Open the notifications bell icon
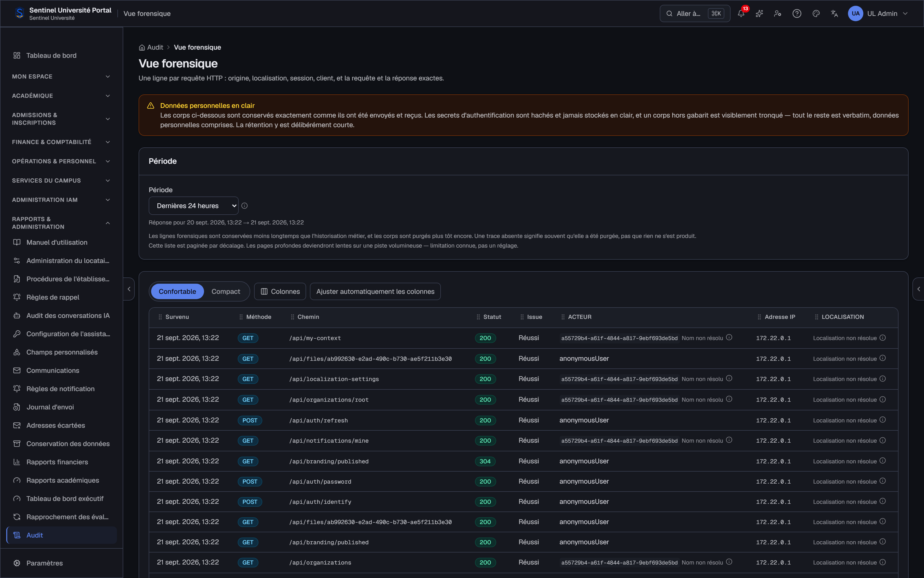 741,13
